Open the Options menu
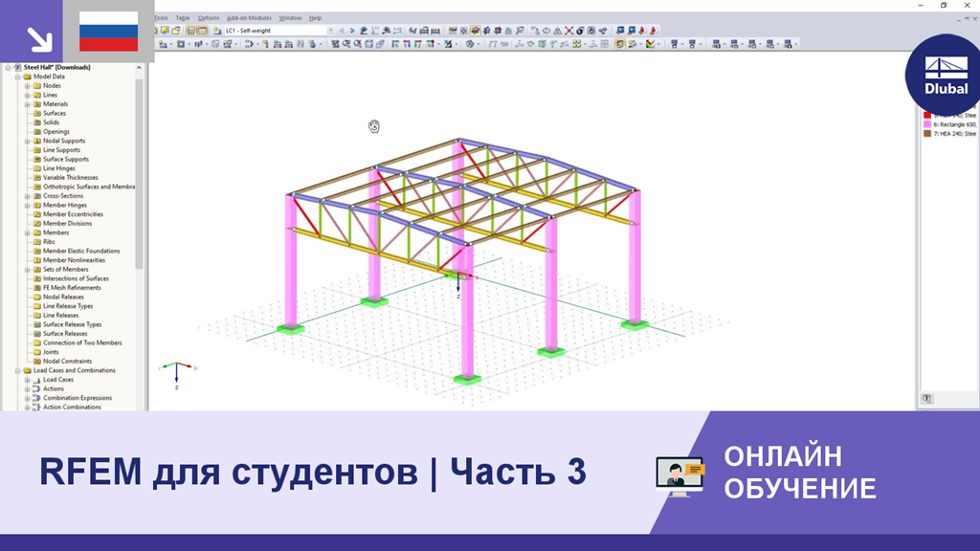The image size is (980, 551). click(x=208, y=18)
